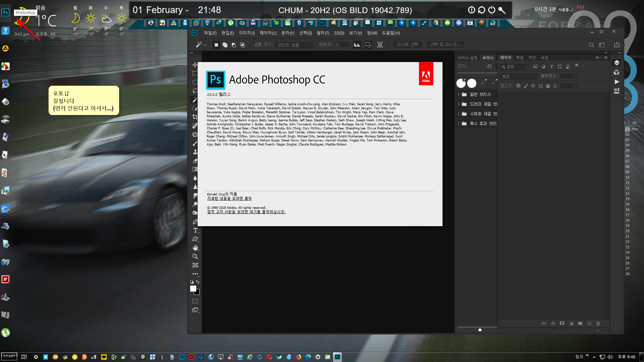Viewport: 644px width, 362px height.
Task: Select the Brush tool in the toolbar
Action: click(x=195, y=143)
